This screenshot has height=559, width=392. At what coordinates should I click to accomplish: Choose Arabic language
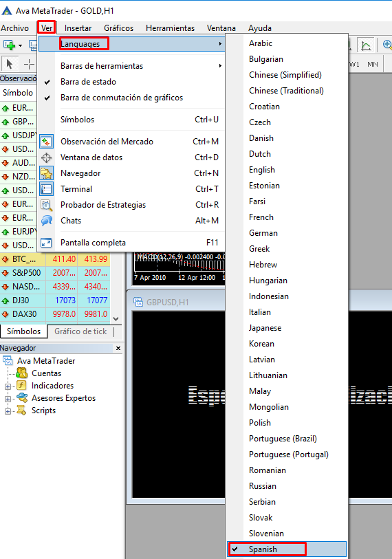pyautogui.click(x=287, y=43)
